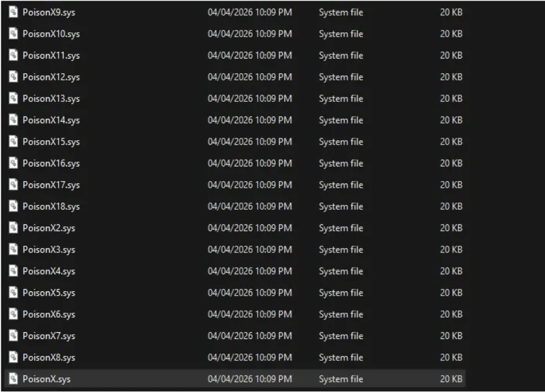Image resolution: width=545 pixels, height=392 pixels.
Task: Click the date modified of PoisonX9.sys
Action: pyautogui.click(x=250, y=12)
